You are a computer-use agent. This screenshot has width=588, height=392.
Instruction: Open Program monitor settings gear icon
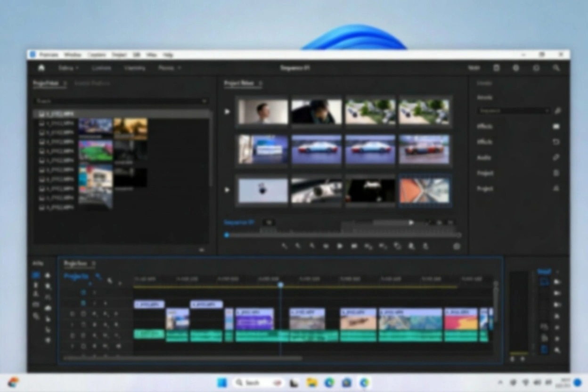tap(456, 246)
